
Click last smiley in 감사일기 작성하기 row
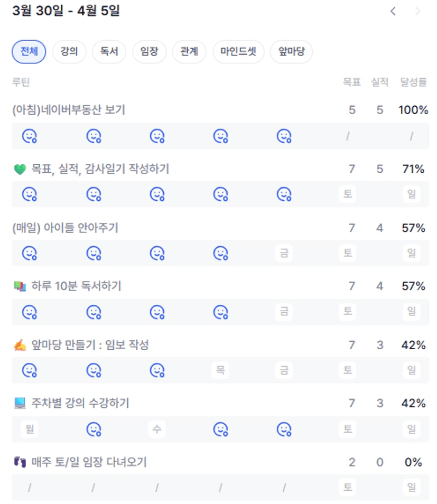284,194
